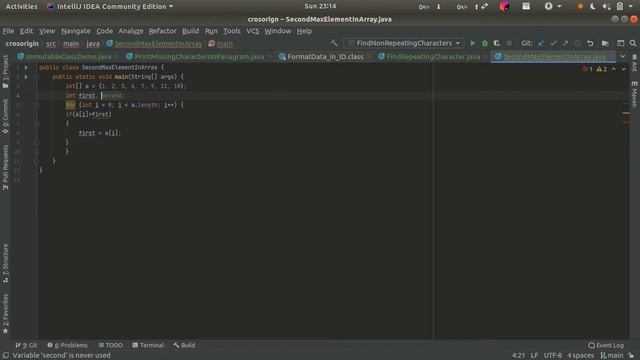Open the File menu
640x360 pixels.
pyautogui.click(x=8, y=31)
